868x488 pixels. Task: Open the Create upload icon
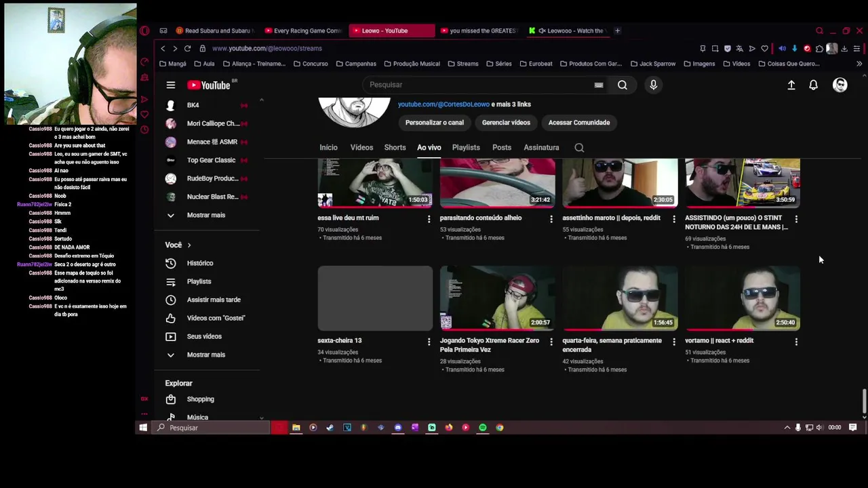(791, 85)
